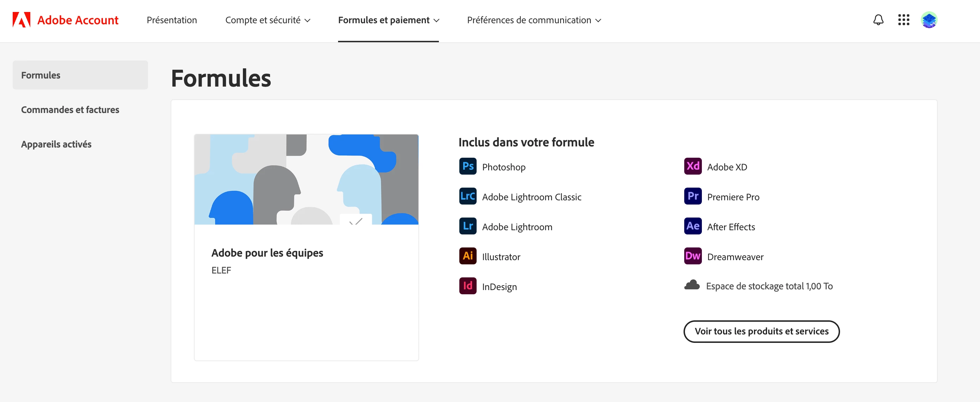
Task: Click the Adobe XD icon
Action: coord(693,166)
